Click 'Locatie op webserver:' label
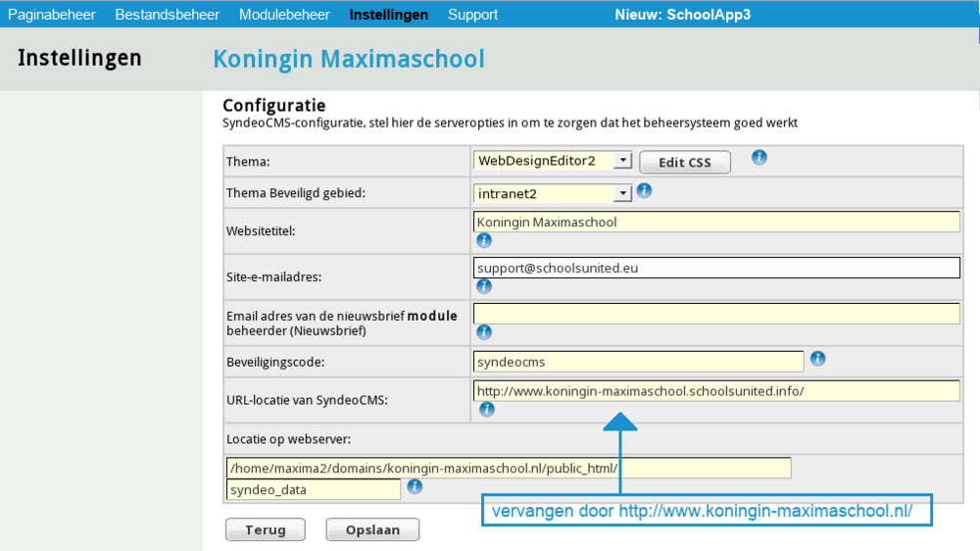Viewport: 980px width, 551px height. 289,439
